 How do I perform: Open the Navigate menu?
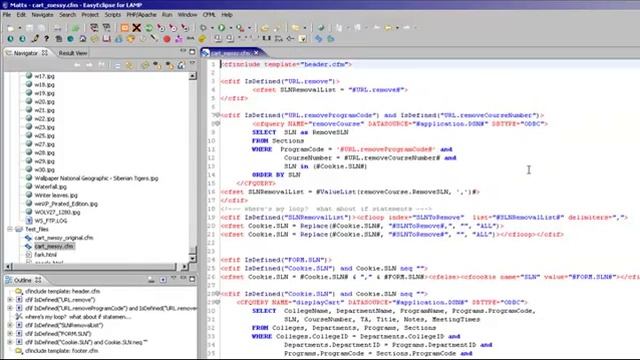coord(42,15)
